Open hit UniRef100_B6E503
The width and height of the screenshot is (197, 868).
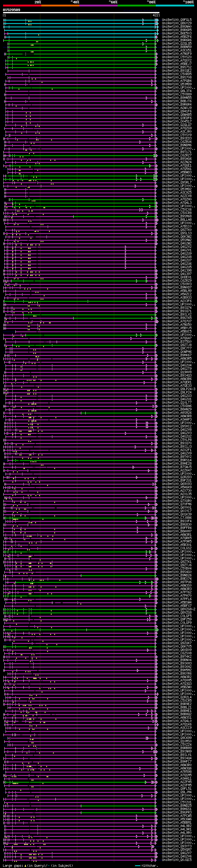pyautogui.click(x=177, y=33)
